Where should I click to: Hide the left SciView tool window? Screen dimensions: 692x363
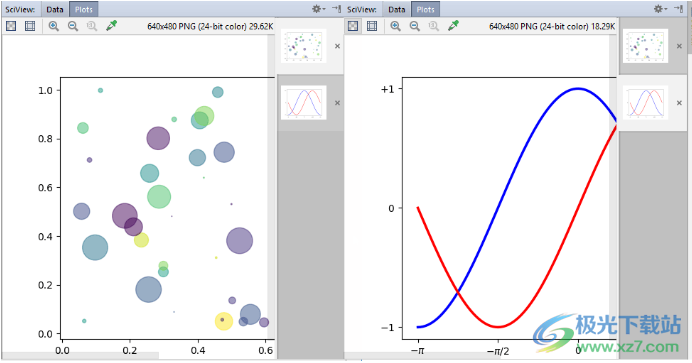tap(336, 9)
